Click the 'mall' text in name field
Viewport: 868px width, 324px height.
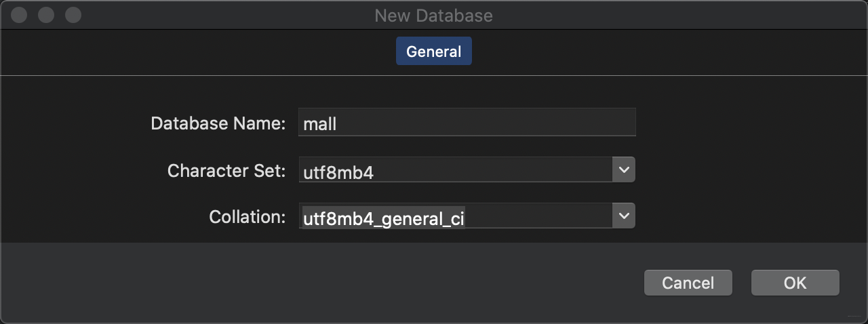click(320, 124)
